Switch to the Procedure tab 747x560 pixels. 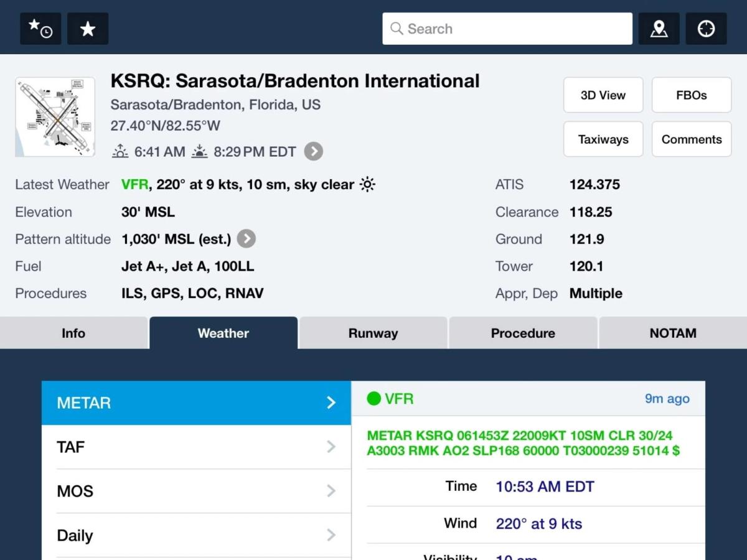click(523, 333)
